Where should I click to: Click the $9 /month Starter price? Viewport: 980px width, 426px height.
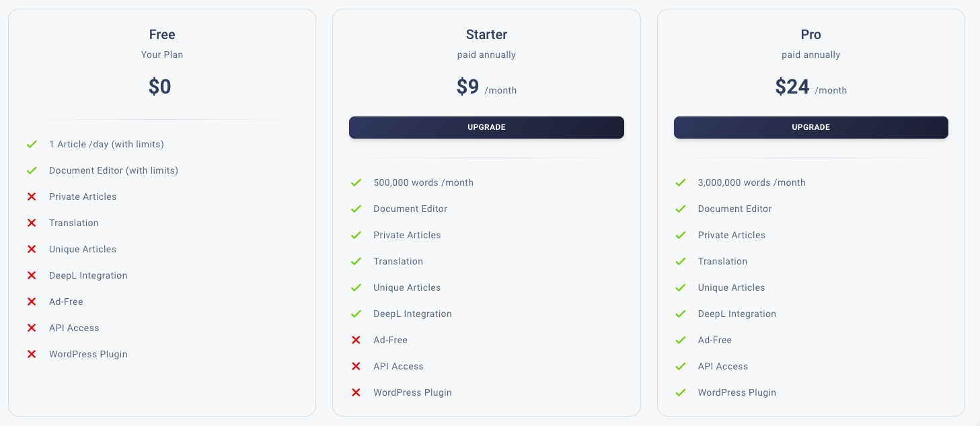point(486,87)
